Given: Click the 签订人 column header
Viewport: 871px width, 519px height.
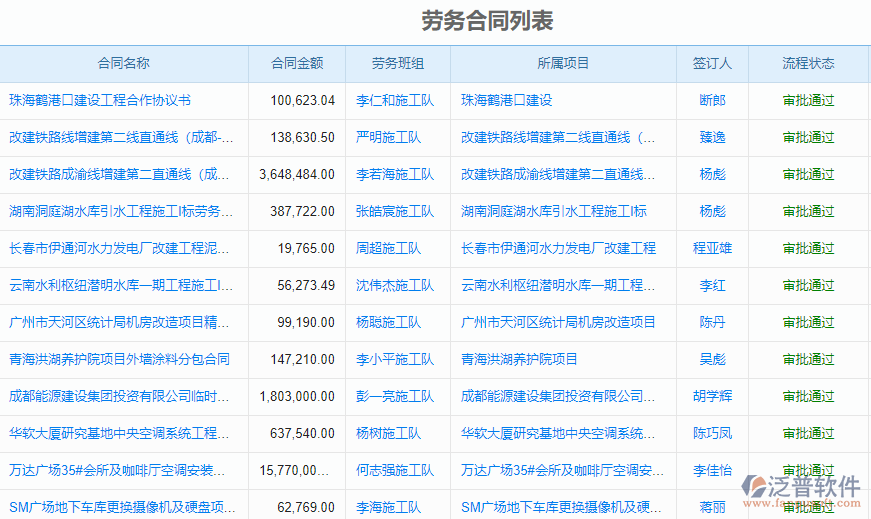Looking at the screenshot, I should (x=712, y=63).
